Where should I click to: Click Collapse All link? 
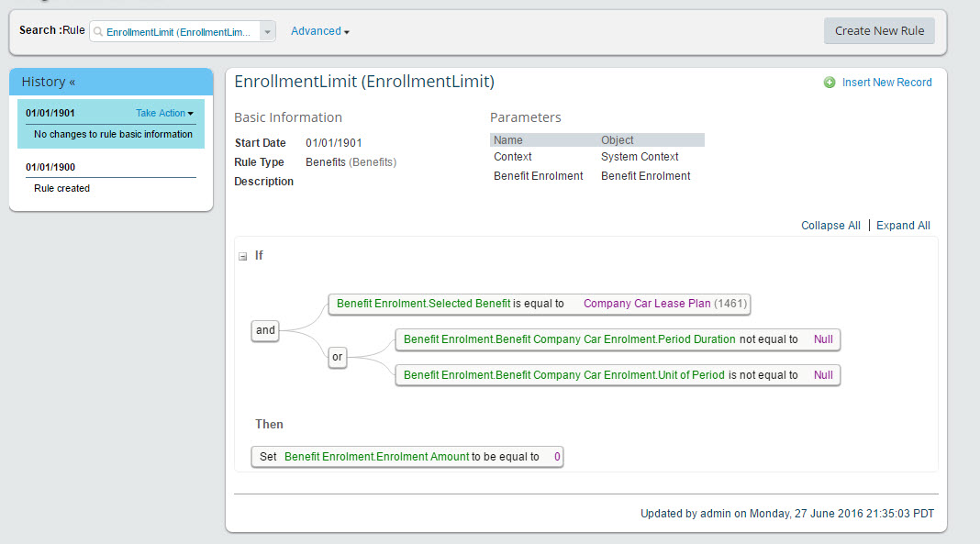click(830, 226)
